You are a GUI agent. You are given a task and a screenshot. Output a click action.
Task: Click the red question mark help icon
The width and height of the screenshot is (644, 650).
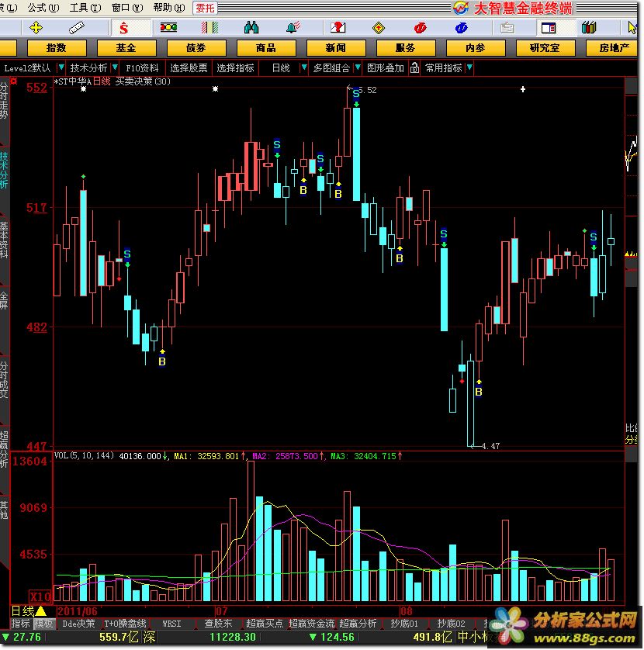tap(338, 28)
